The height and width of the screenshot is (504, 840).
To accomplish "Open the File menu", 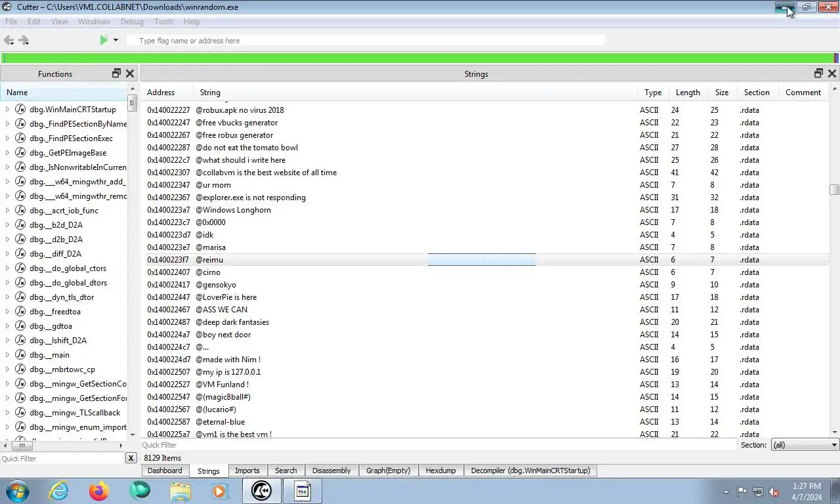I will [11, 22].
